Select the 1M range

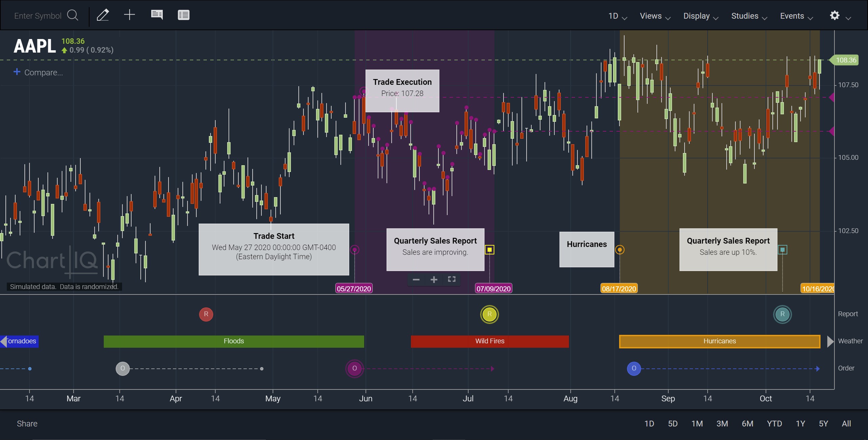tap(697, 423)
